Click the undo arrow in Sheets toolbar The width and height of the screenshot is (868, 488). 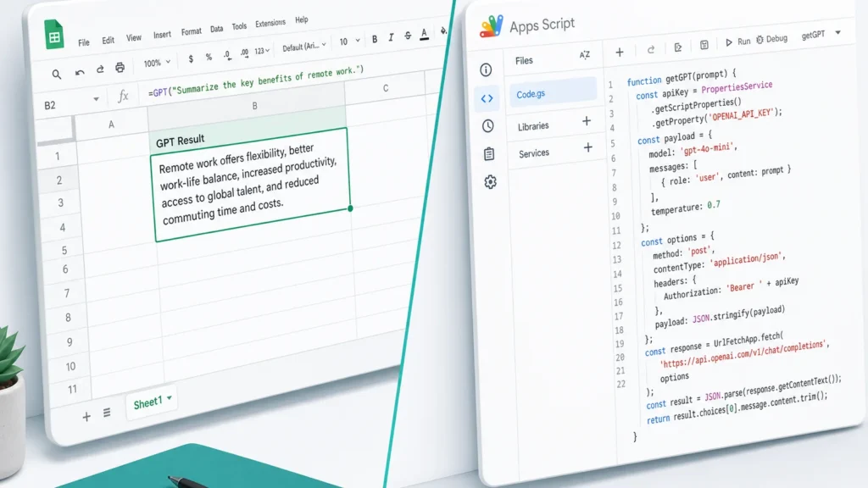point(80,72)
